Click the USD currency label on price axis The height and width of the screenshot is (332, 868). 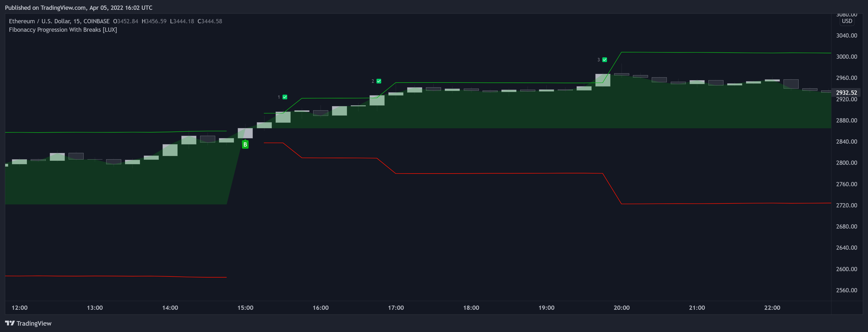point(847,21)
